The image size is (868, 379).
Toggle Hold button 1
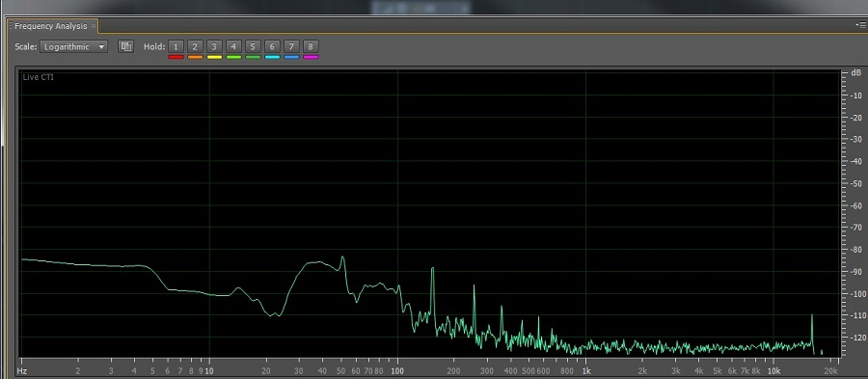coord(176,46)
